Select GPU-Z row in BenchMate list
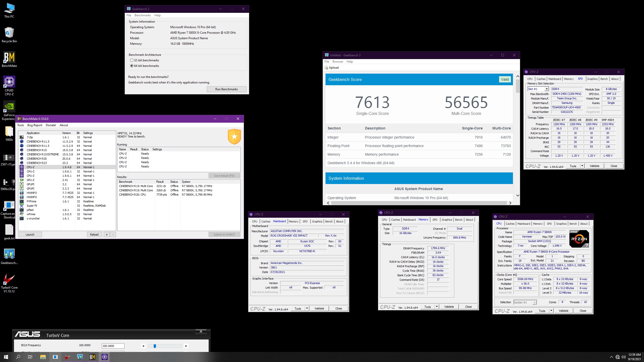The width and height of the screenshot is (644, 362). coord(67,180)
